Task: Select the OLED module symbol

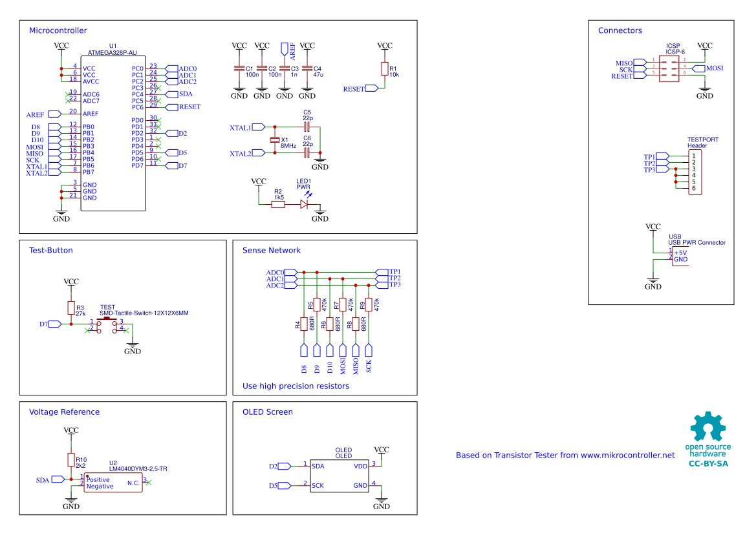Action: point(340,476)
